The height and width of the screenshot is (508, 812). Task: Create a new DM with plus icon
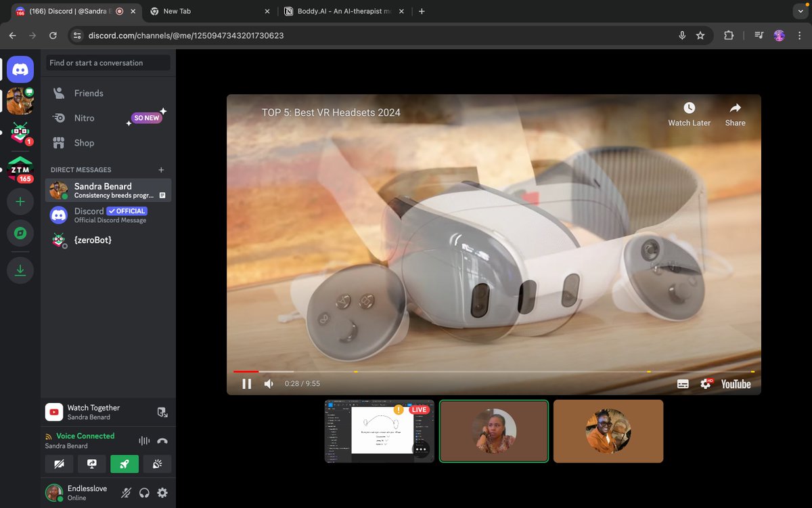161,170
